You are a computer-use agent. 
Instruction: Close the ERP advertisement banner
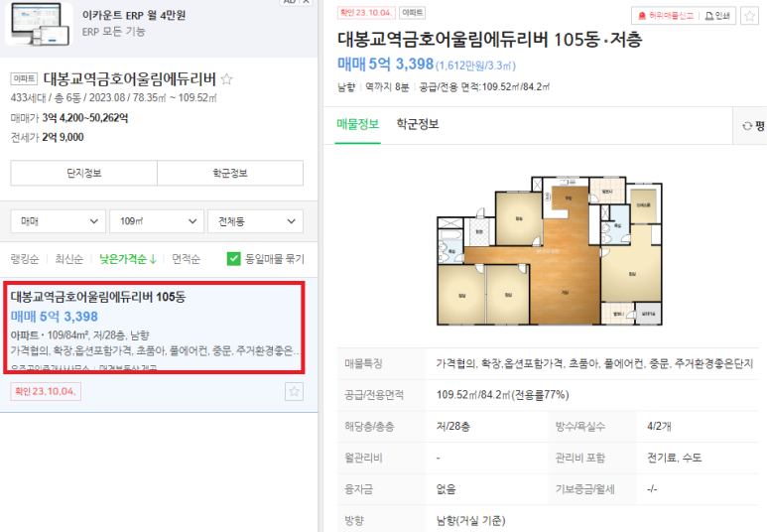[307, 2]
